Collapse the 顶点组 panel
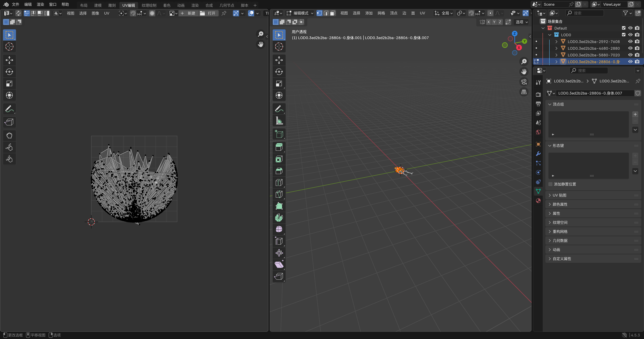Image resolution: width=644 pixels, height=339 pixels. click(550, 104)
